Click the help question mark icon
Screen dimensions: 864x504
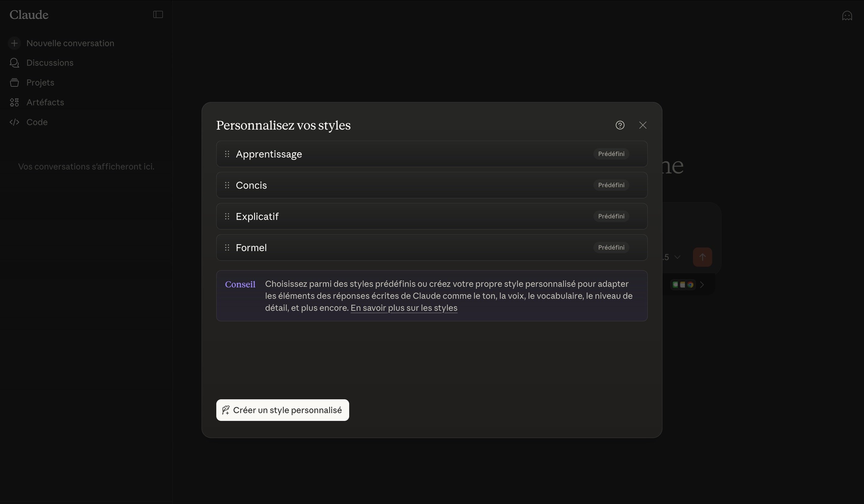point(619,125)
